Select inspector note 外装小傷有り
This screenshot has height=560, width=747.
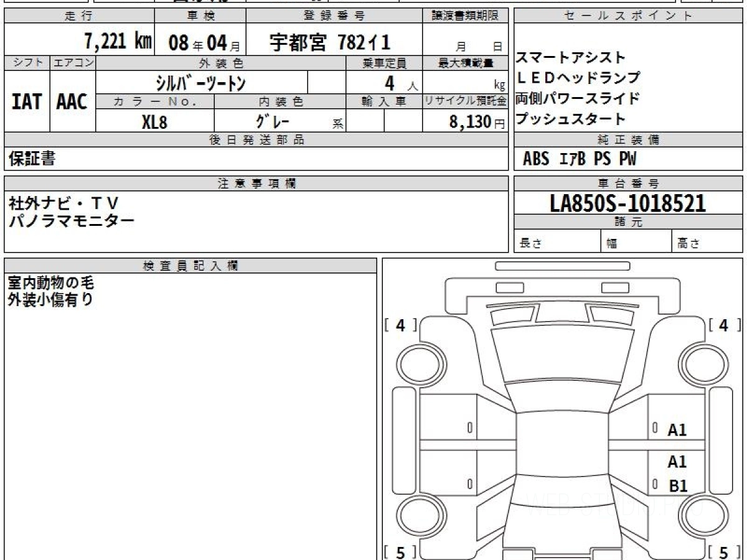pos(51,300)
